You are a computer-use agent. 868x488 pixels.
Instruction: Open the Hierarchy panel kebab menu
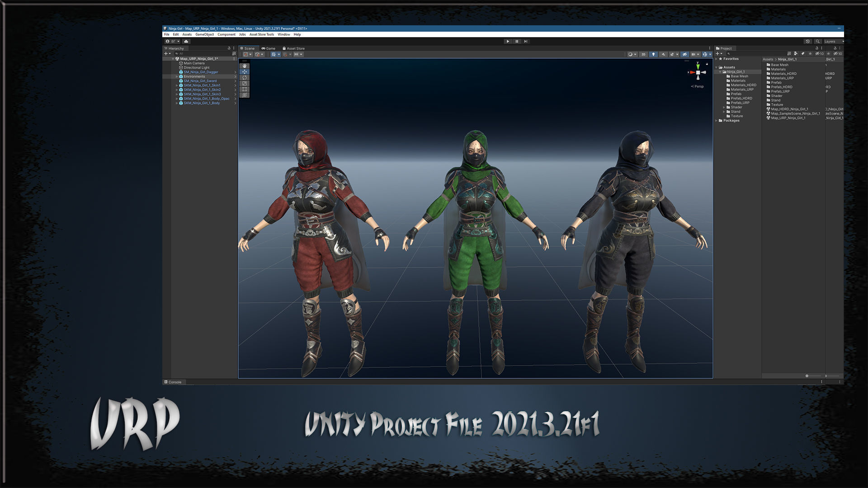(234, 48)
